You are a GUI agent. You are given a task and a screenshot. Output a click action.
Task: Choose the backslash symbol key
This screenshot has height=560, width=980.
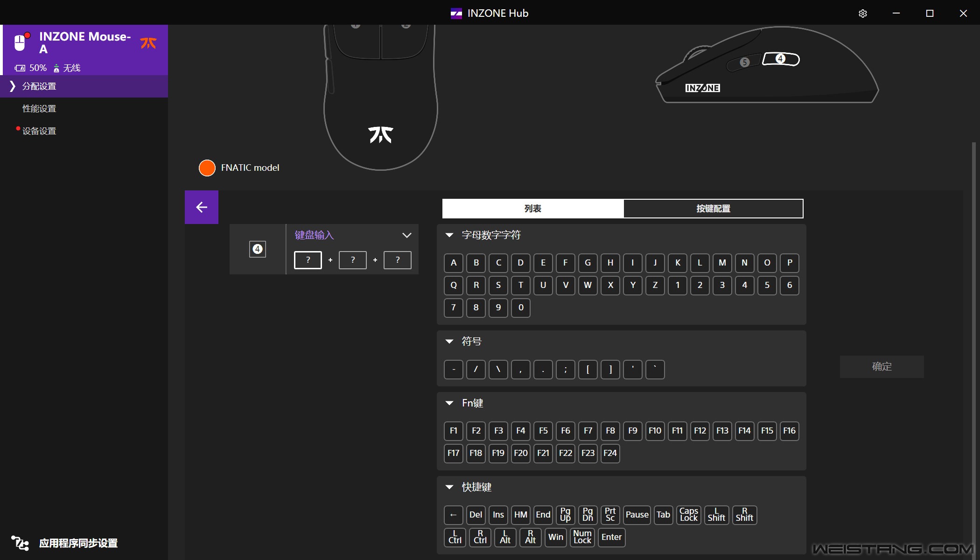tap(498, 369)
